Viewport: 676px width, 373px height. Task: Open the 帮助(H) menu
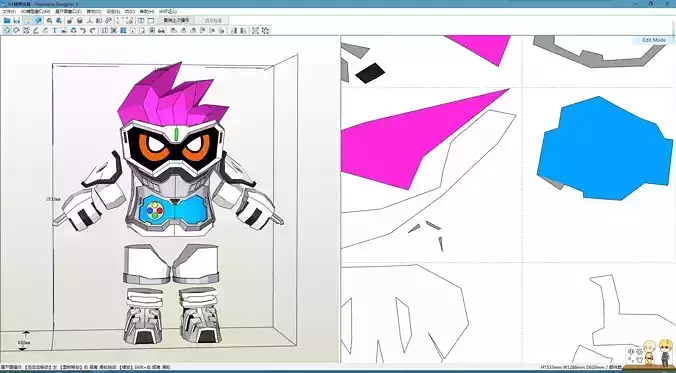(147, 11)
